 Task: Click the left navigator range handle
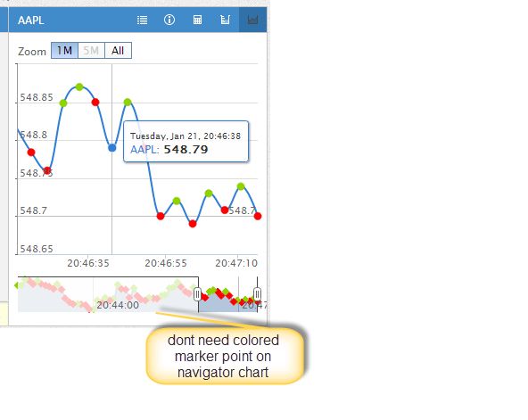pyautogui.click(x=198, y=294)
